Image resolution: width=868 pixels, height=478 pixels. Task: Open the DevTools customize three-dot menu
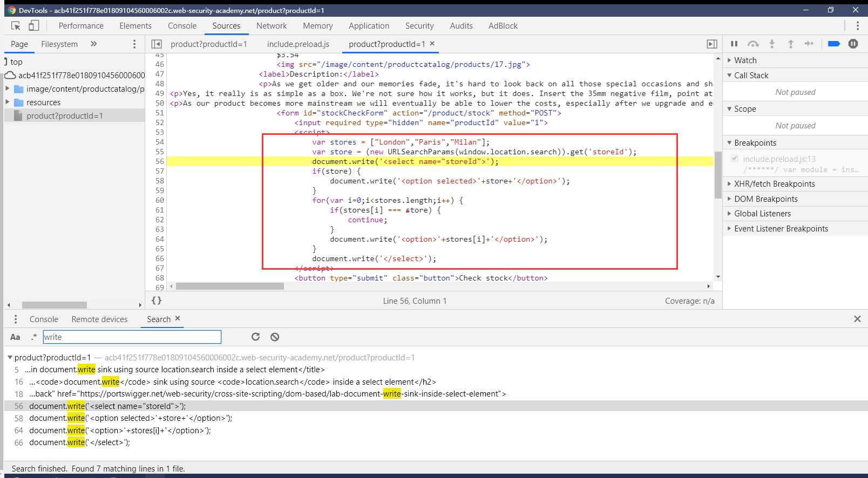pyautogui.click(x=857, y=25)
